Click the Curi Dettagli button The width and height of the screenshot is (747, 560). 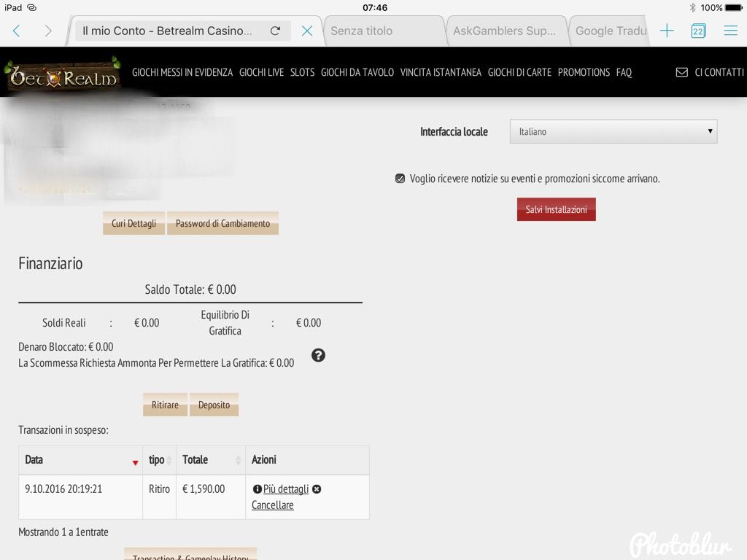pos(134,223)
